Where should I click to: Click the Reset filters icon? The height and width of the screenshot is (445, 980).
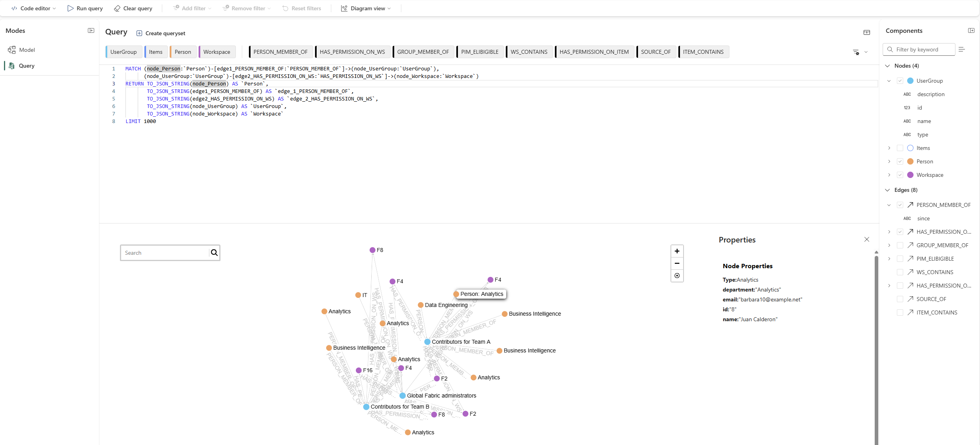coord(285,8)
